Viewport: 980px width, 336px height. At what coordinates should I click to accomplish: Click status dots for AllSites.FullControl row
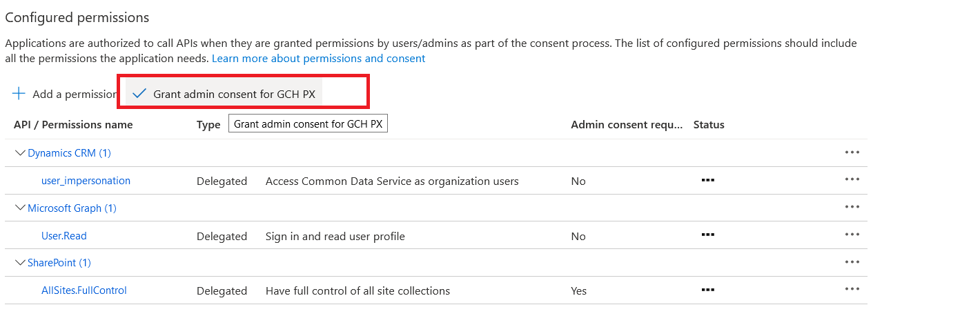coord(707,290)
